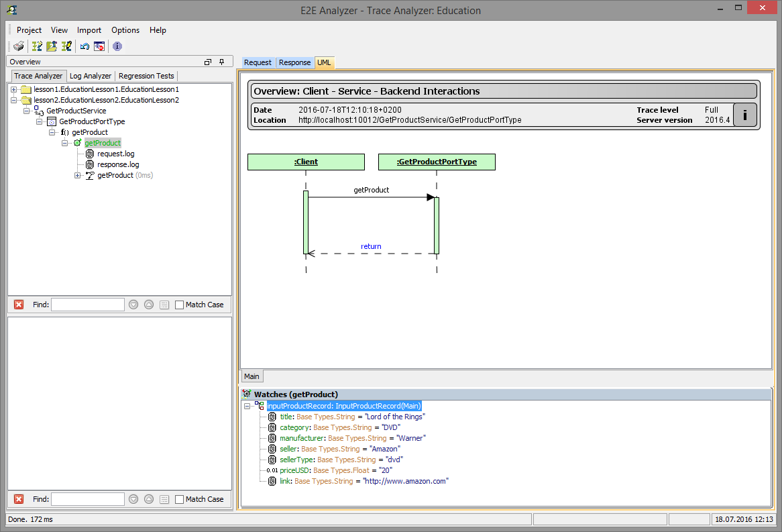Collapse the GetProductPortType tree node

[x=39, y=121]
